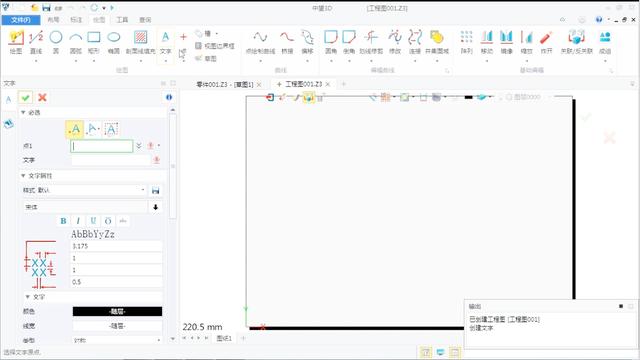The image size is (640, 360).
Task: Click the 移动 move tool
Action: pyautogui.click(x=487, y=42)
